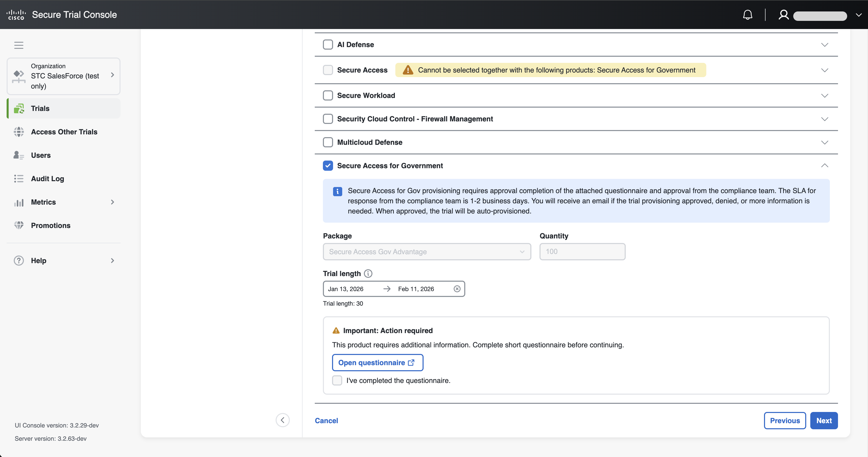Click the Open questionnaire button
868x457 pixels.
(x=377, y=363)
